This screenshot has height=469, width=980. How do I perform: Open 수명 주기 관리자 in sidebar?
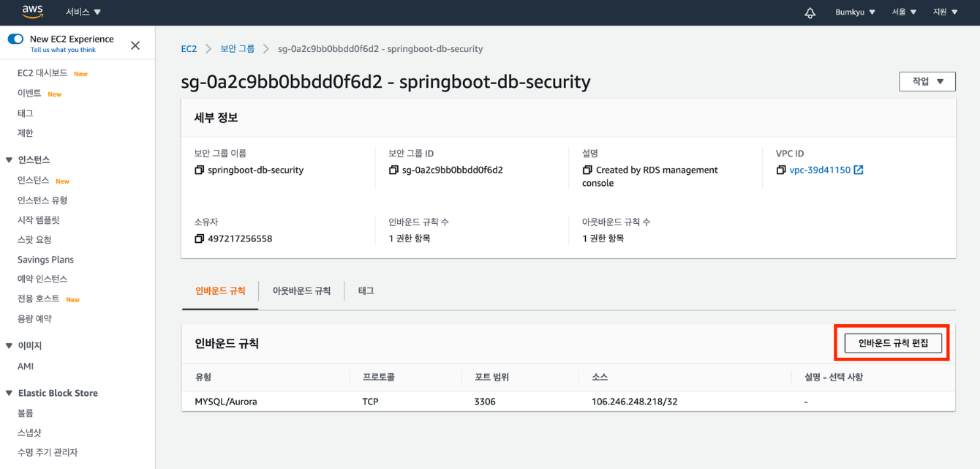tap(48, 452)
